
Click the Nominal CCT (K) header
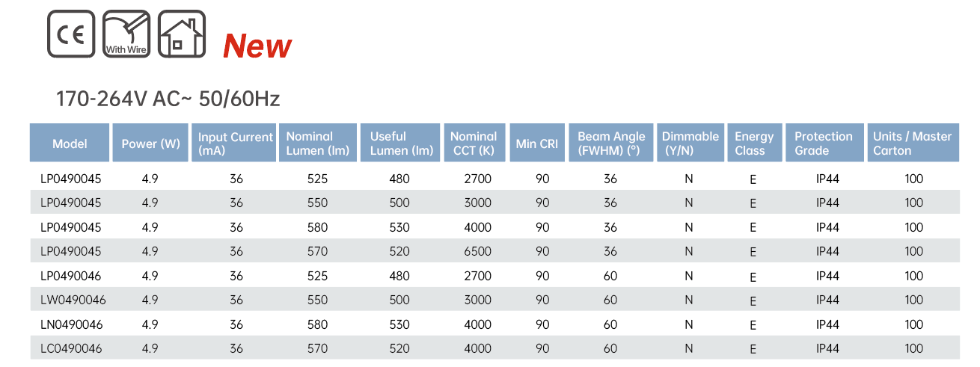(474, 144)
